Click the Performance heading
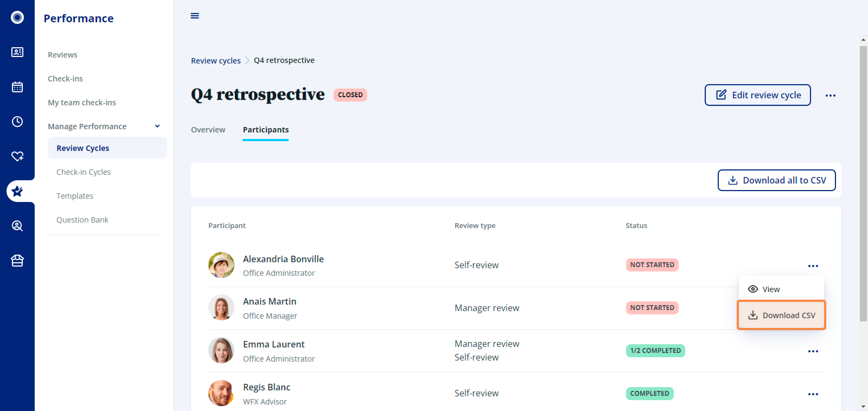 [x=78, y=18]
